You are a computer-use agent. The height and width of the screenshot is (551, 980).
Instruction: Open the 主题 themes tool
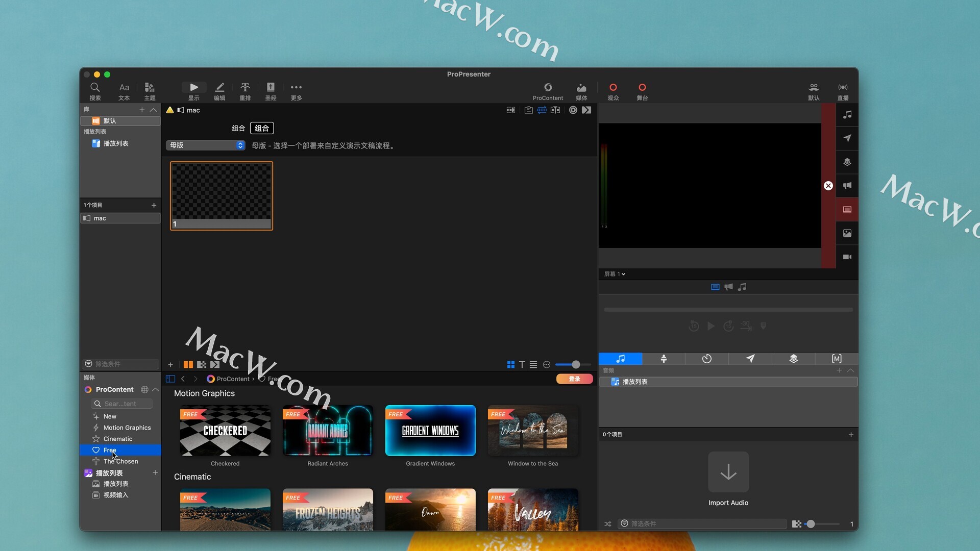pyautogui.click(x=150, y=91)
